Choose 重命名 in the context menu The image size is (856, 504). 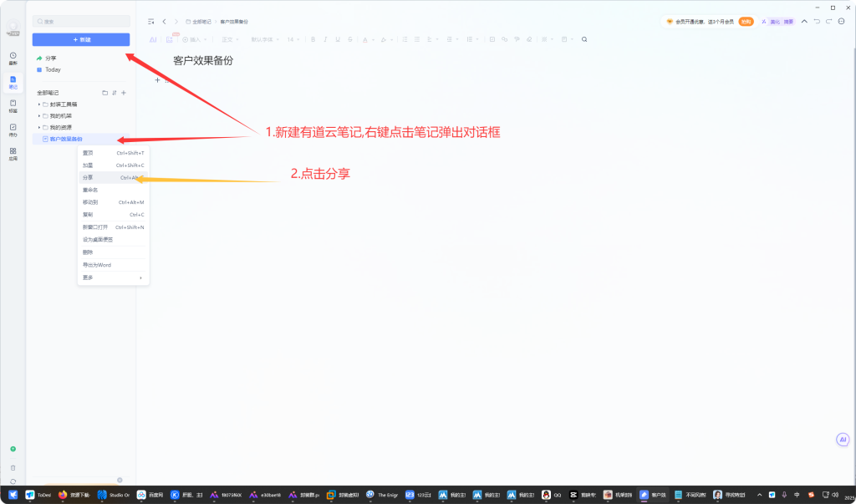pos(114,190)
